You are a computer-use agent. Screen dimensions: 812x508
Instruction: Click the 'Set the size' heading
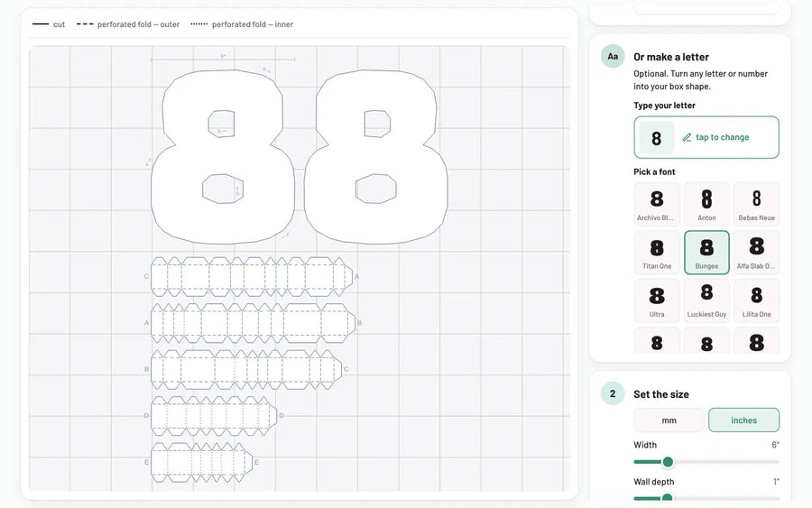point(661,394)
